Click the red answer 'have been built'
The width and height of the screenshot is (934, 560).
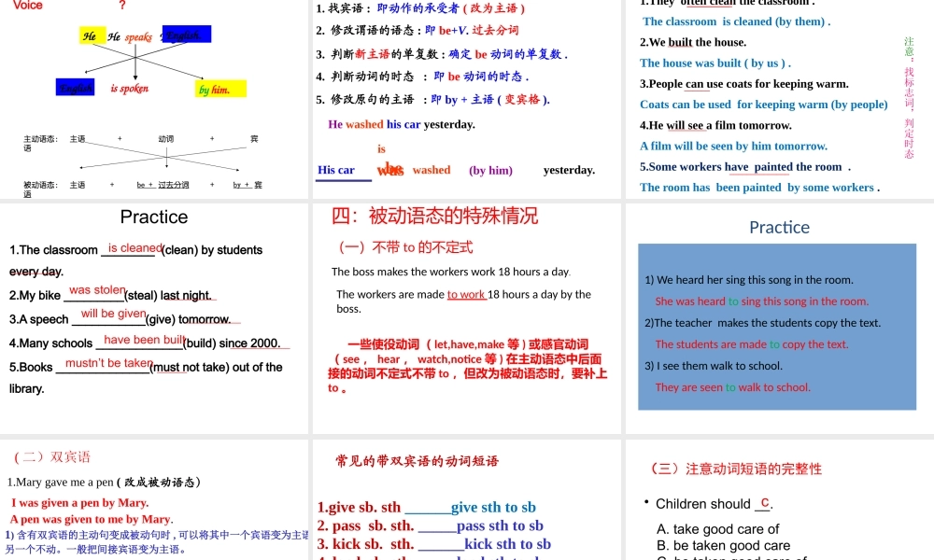click(144, 340)
